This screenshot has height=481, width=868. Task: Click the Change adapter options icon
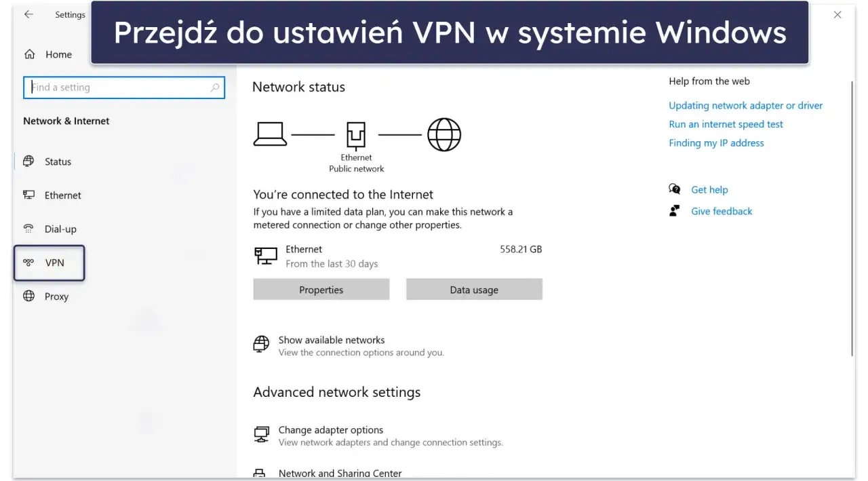tap(262, 434)
